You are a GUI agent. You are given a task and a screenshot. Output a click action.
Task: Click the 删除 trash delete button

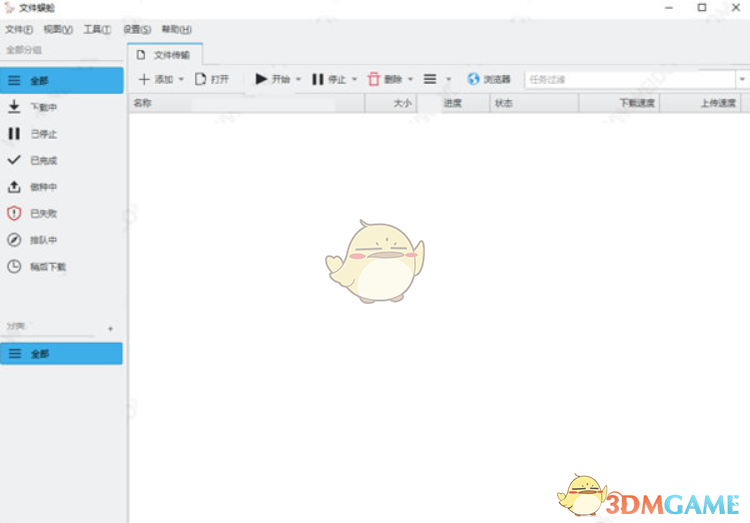tap(385, 79)
